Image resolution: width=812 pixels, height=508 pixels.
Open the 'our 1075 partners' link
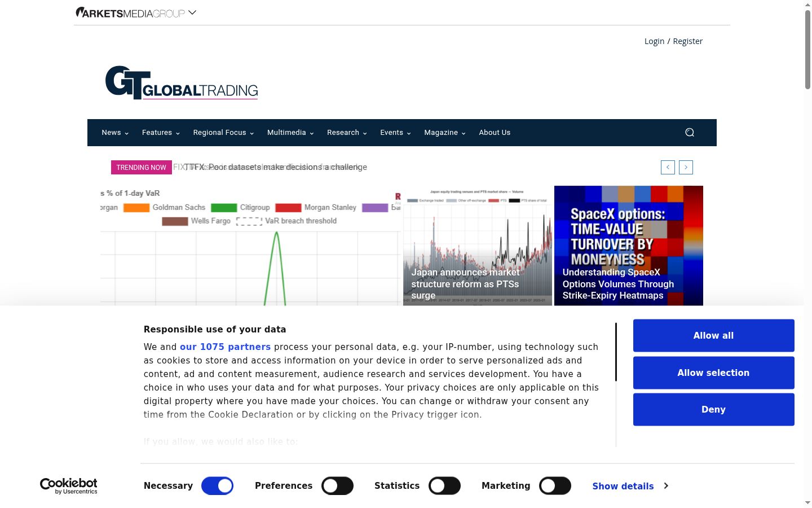(225, 347)
